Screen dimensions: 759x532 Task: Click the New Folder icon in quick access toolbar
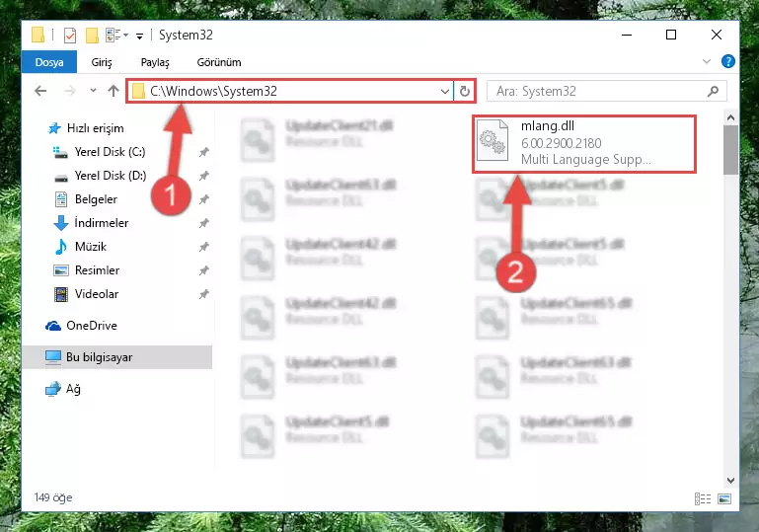pos(92,35)
